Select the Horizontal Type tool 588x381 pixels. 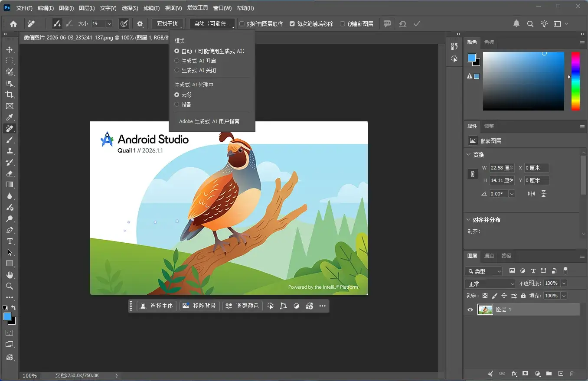point(10,241)
